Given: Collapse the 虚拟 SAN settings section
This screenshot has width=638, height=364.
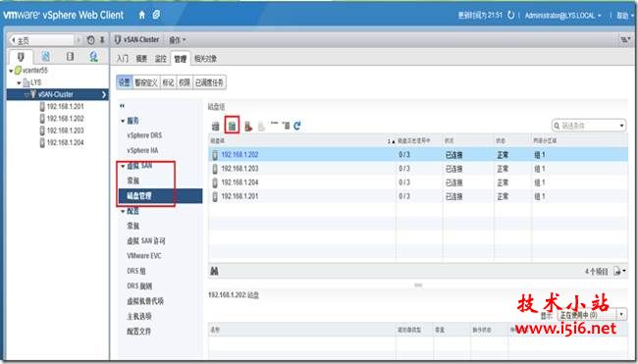Looking at the screenshot, I should click(123, 166).
